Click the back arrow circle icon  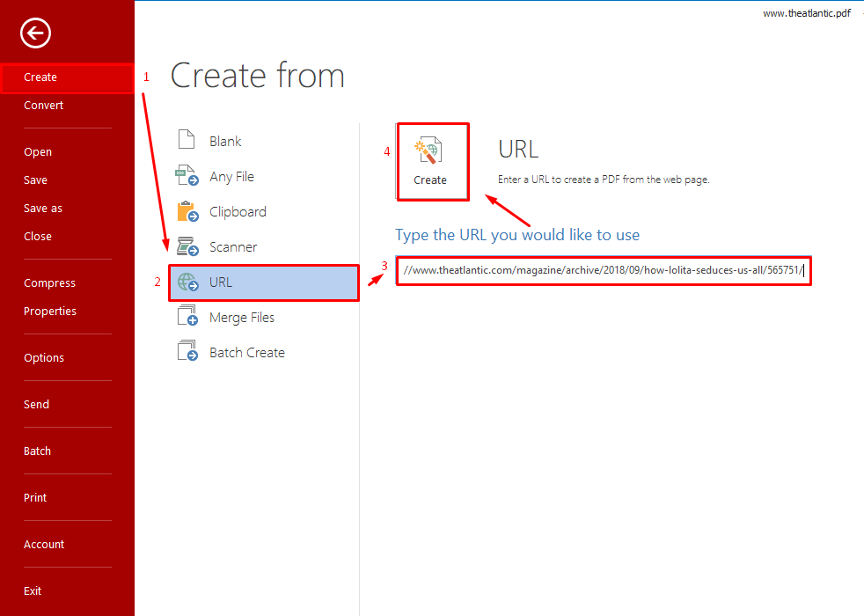coord(36,33)
